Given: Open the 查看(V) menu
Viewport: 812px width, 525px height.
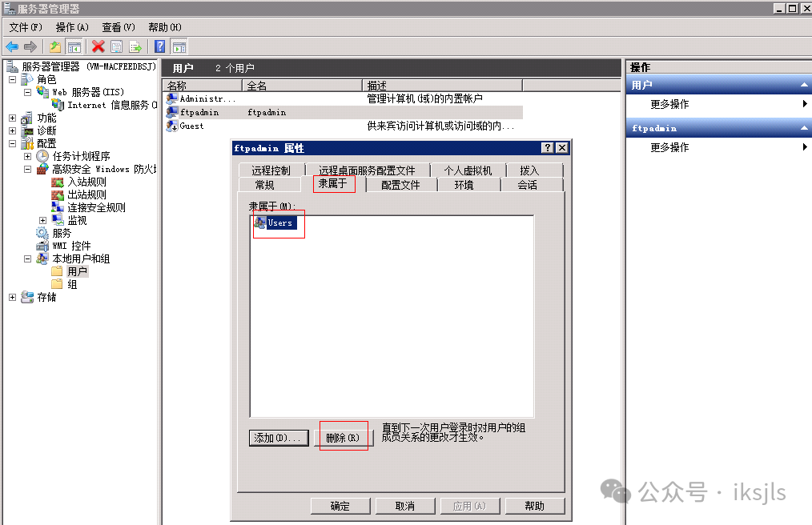Looking at the screenshot, I should 118,27.
